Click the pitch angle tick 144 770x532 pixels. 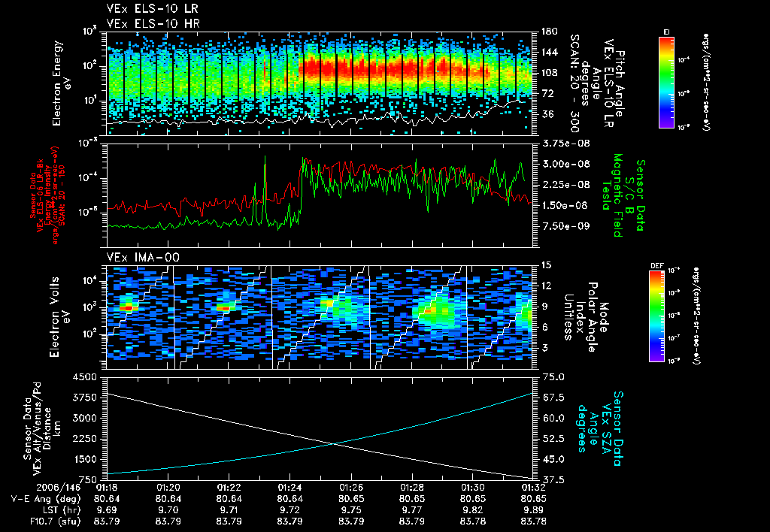[549, 52]
